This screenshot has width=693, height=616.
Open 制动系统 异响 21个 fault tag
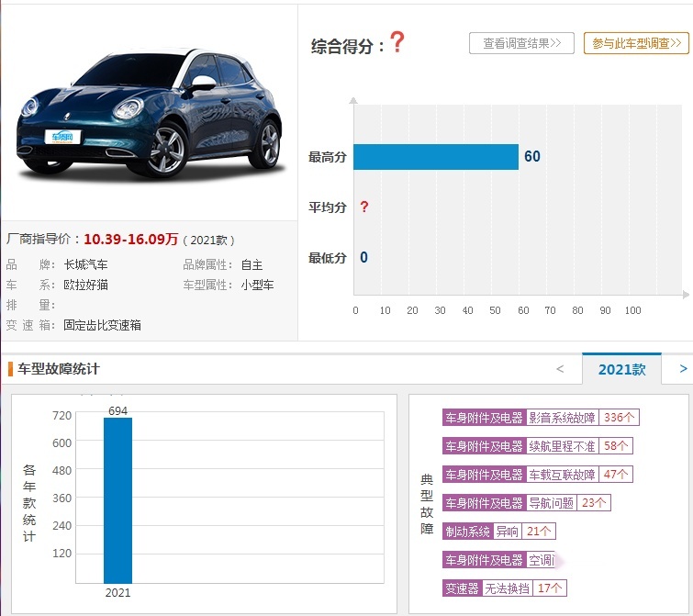point(499,532)
